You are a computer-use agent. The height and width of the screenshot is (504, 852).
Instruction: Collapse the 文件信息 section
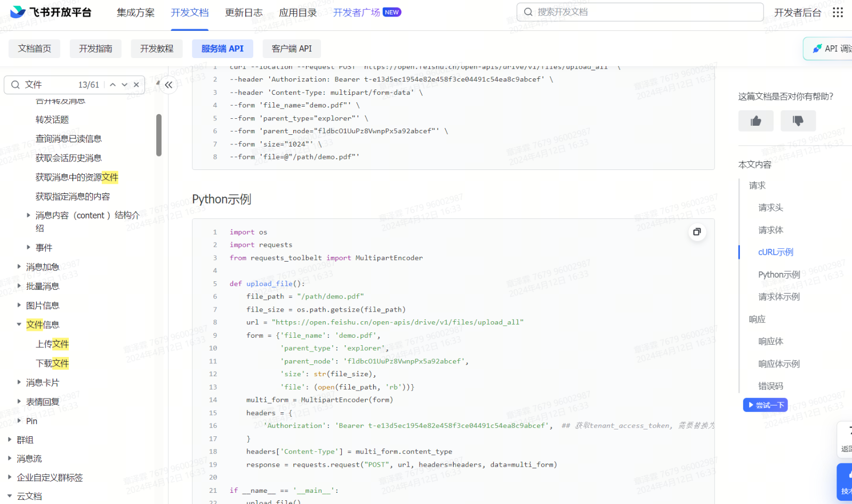coord(19,324)
